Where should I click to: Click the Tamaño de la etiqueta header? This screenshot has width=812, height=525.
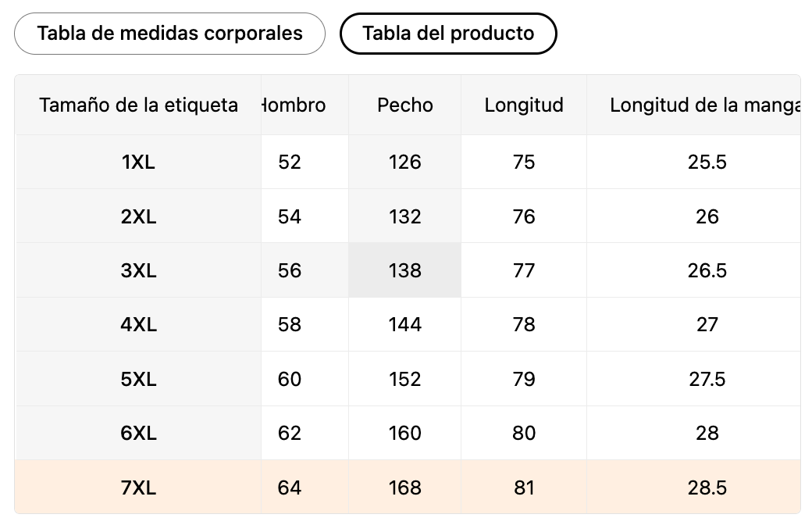coord(138,105)
